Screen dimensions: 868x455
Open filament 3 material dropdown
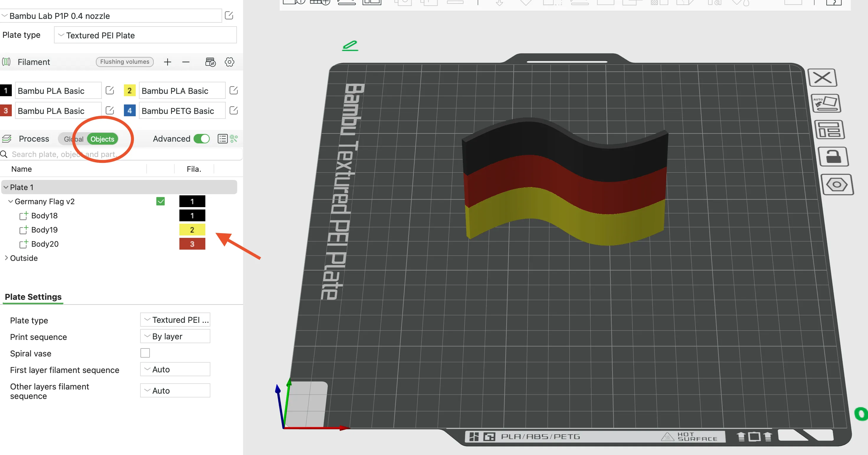58,111
